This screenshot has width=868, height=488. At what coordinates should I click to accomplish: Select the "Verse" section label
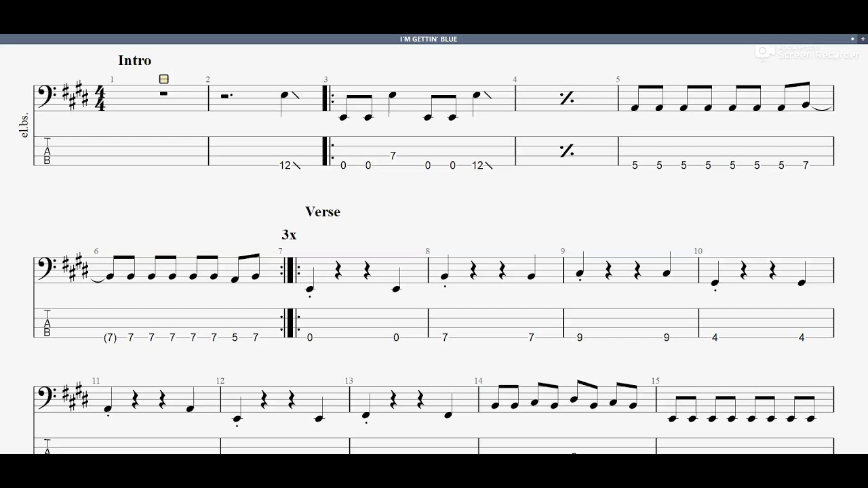(323, 211)
